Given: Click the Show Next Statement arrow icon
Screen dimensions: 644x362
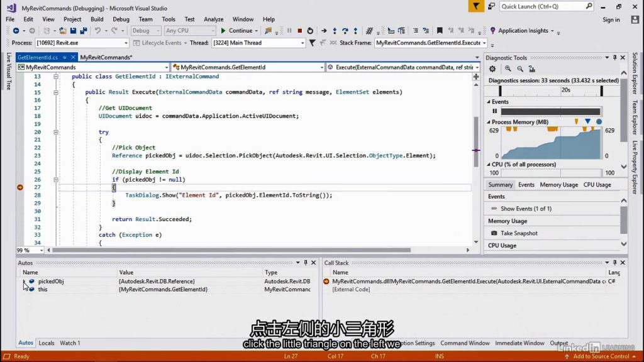Looking at the screenshot, I should coord(324,31).
